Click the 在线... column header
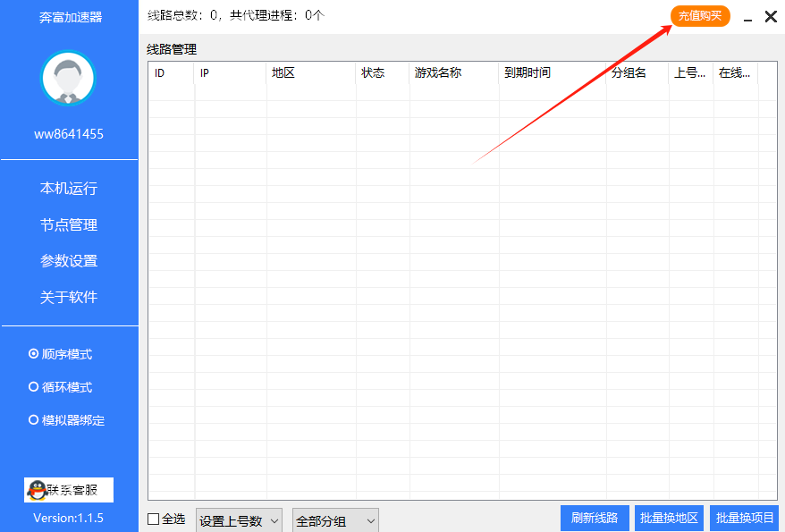This screenshot has width=785, height=532. (736, 73)
